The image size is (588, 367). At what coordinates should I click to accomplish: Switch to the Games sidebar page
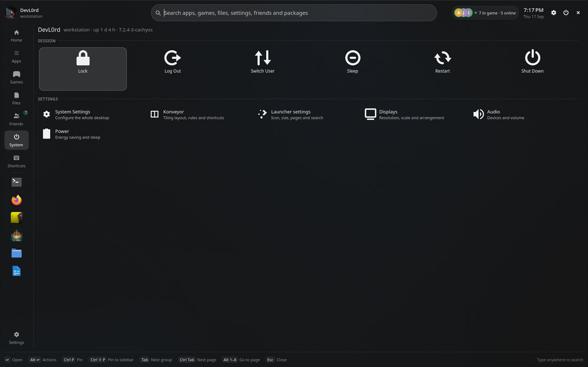point(17,77)
